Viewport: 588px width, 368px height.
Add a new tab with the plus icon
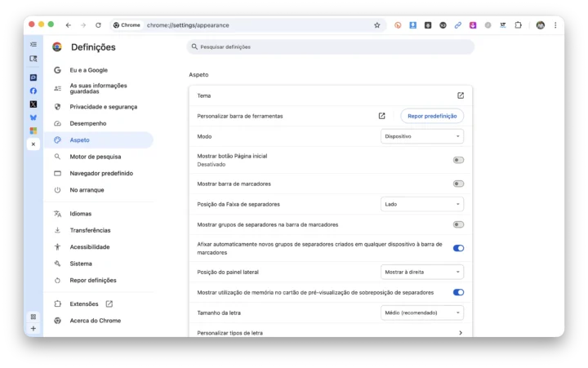click(x=33, y=328)
